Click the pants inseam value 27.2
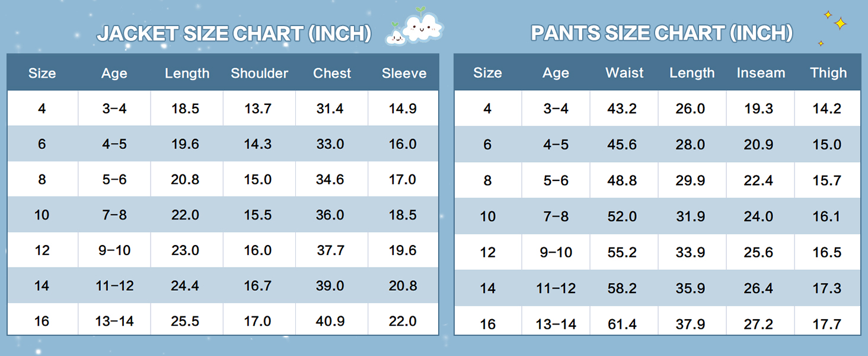868x356 pixels. click(758, 324)
